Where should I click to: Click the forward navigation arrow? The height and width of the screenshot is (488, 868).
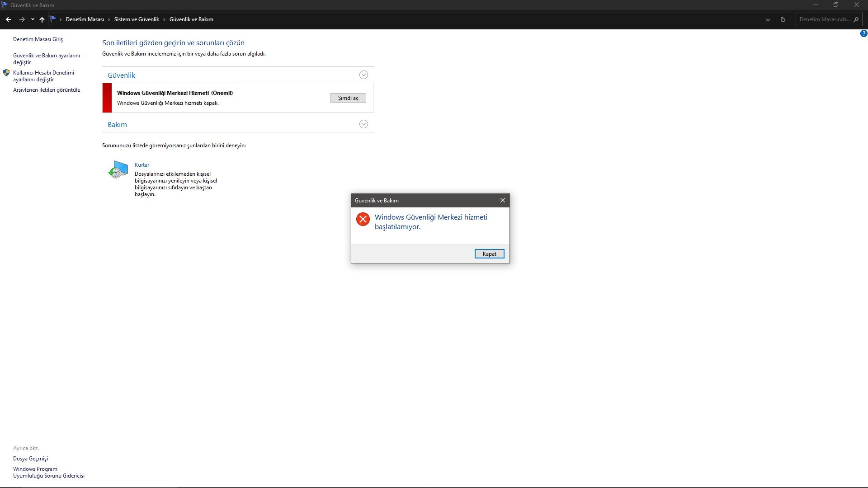(x=22, y=19)
